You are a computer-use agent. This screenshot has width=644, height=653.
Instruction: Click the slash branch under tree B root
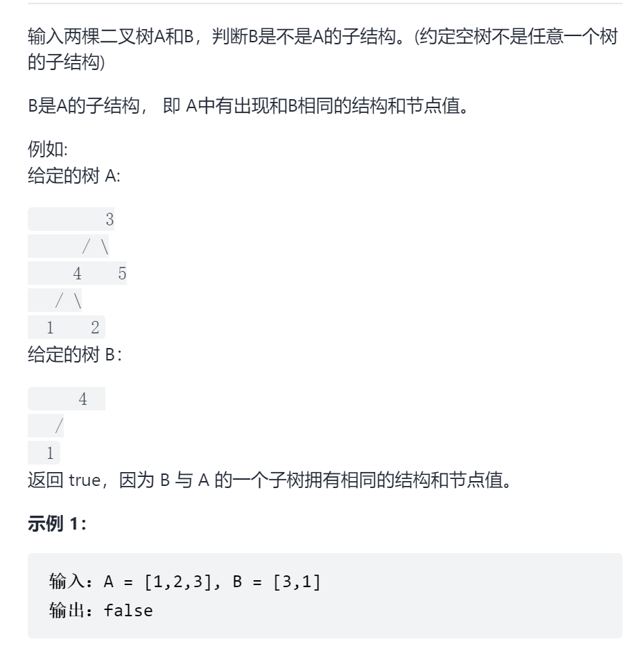pyautogui.click(x=59, y=426)
